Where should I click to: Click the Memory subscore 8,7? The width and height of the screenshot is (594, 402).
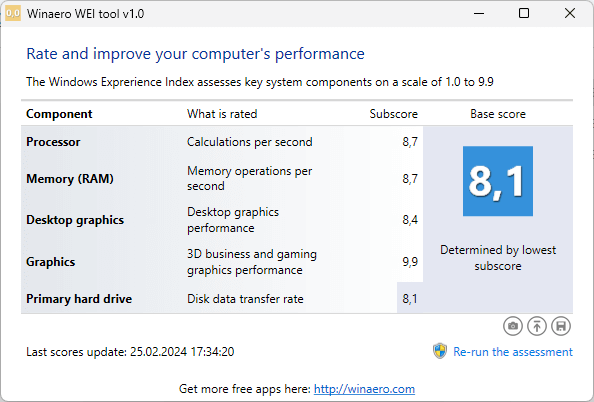(410, 178)
